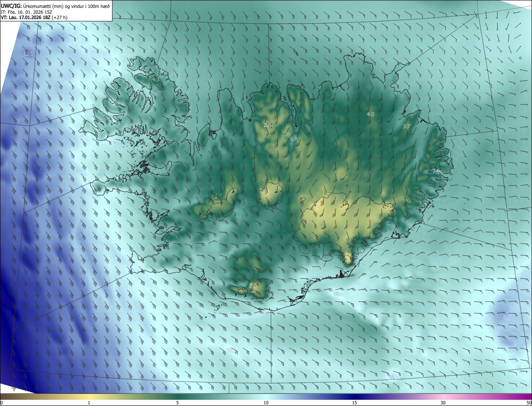
Task: Click the colorbar tick label 50
Action: click(529, 403)
